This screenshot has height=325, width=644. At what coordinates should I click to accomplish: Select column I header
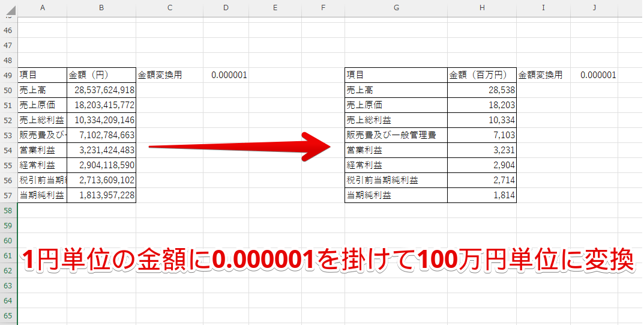[543, 8]
